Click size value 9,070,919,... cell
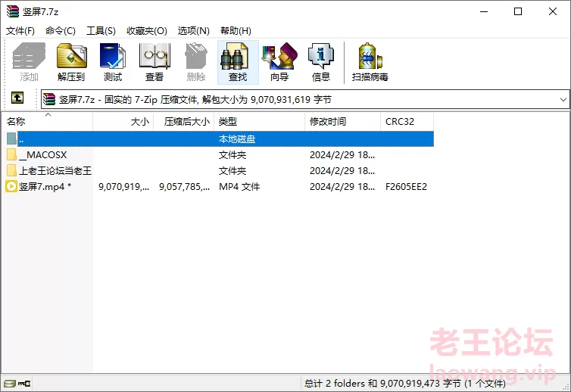The width and height of the screenshot is (571, 392). pyautogui.click(x=123, y=187)
